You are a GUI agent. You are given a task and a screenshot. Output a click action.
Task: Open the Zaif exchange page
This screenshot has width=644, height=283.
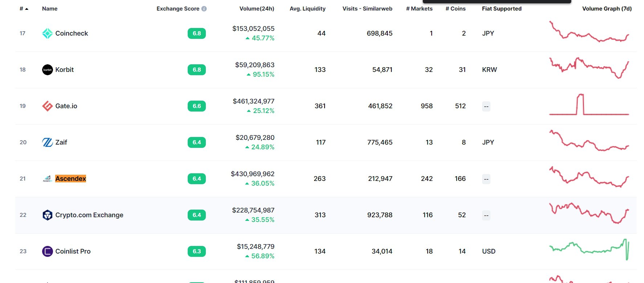61,142
